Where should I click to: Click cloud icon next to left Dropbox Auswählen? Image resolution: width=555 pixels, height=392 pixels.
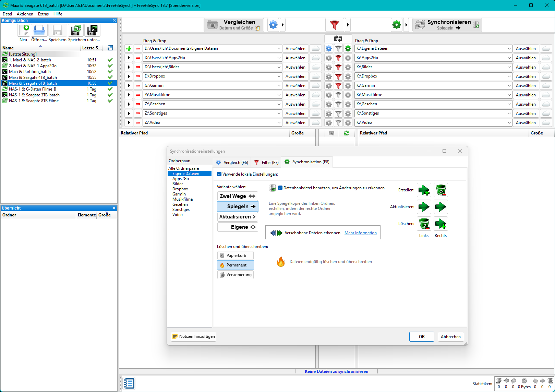316,76
